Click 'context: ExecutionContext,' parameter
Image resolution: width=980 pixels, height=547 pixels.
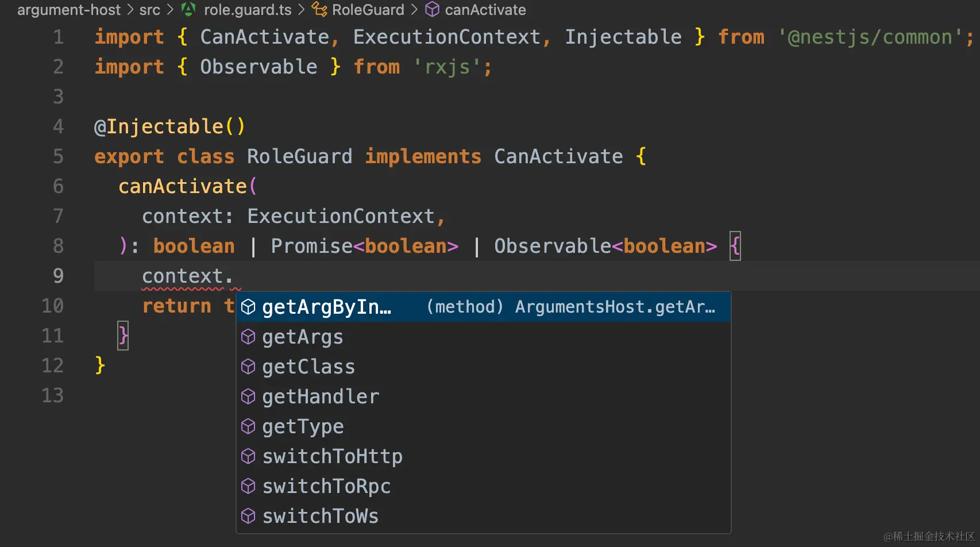click(x=294, y=217)
